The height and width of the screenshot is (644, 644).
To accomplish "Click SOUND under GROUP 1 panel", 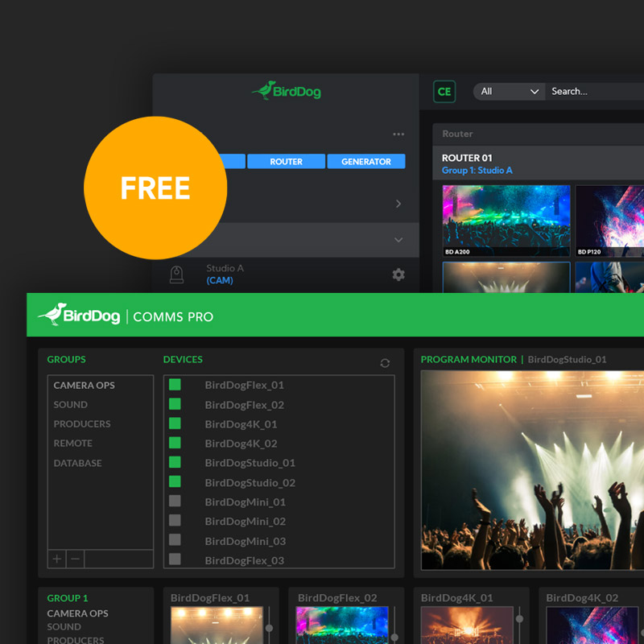I will (64, 627).
